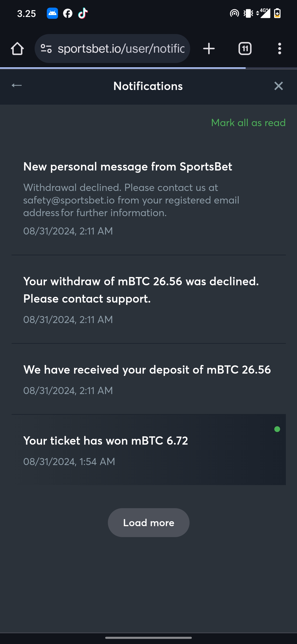
Task: Open the deposit received mBTC 26.56 notification
Action: coord(149,379)
